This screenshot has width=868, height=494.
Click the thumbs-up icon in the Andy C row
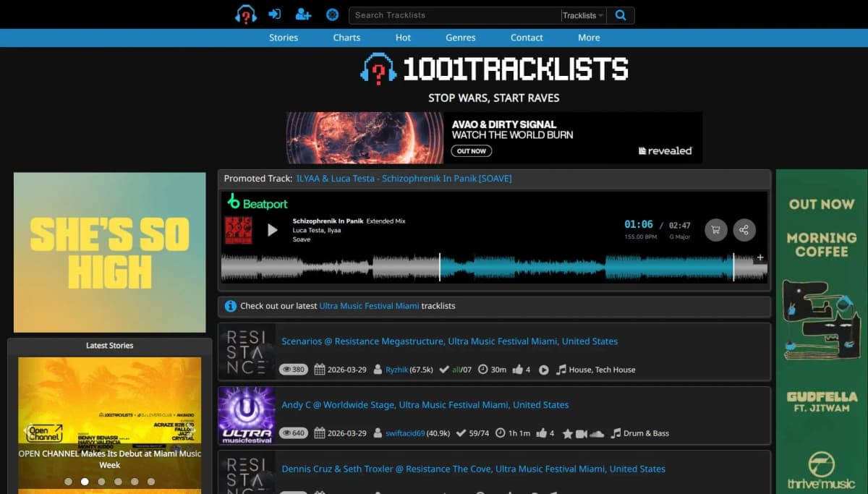(x=542, y=433)
